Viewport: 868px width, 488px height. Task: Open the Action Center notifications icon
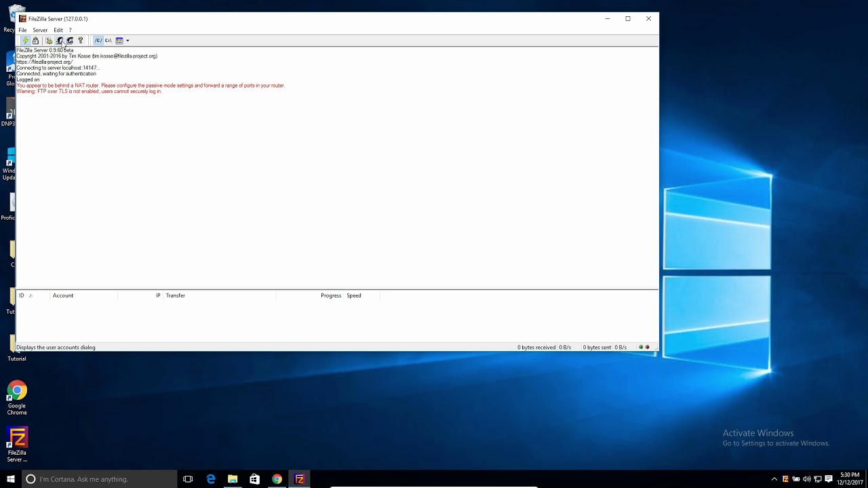[x=829, y=479]
